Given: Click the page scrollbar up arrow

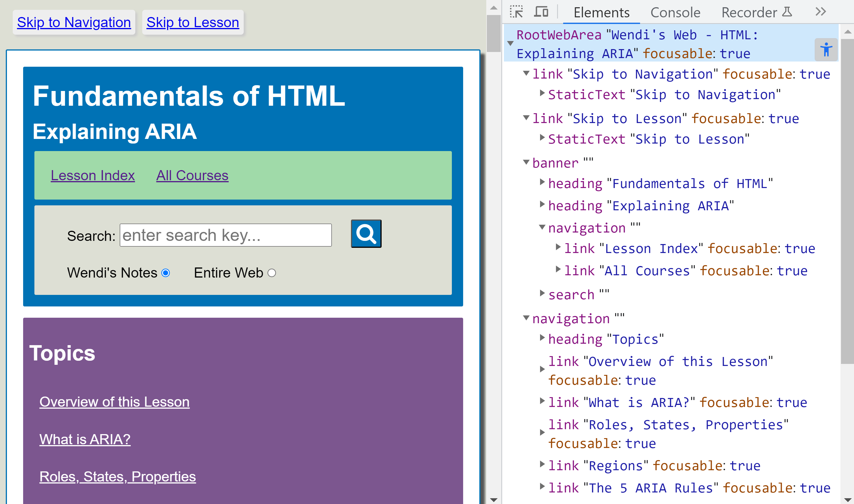Looking at the screenshot, I should (x=493, y=8).
